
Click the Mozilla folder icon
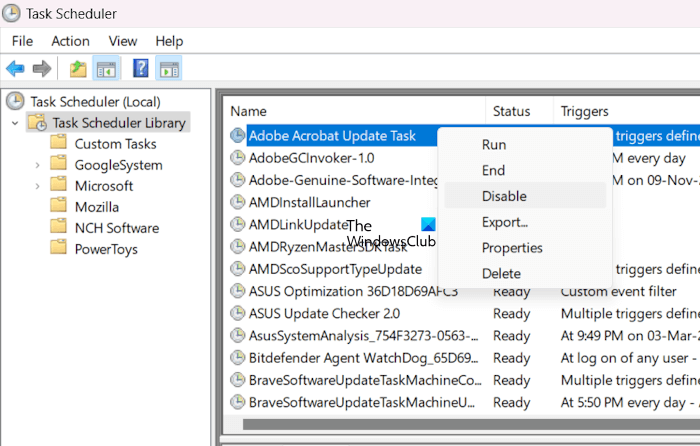(x=58, y=206)
